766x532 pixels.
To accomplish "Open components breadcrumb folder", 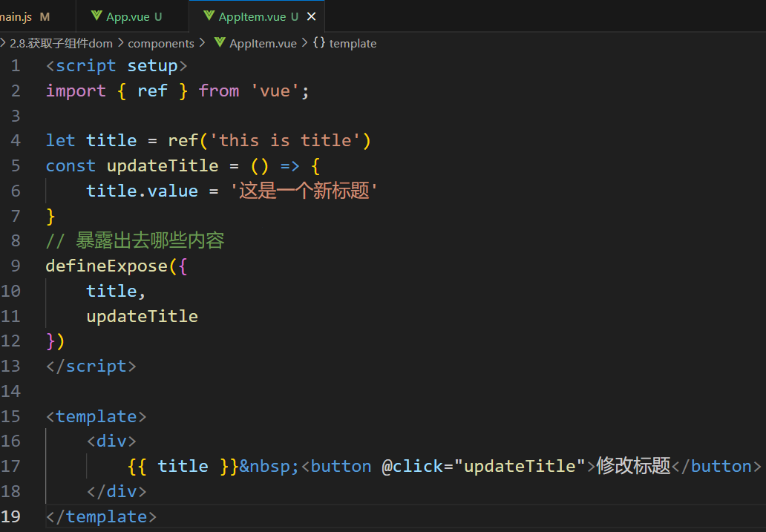I will (x=161, y=44).
